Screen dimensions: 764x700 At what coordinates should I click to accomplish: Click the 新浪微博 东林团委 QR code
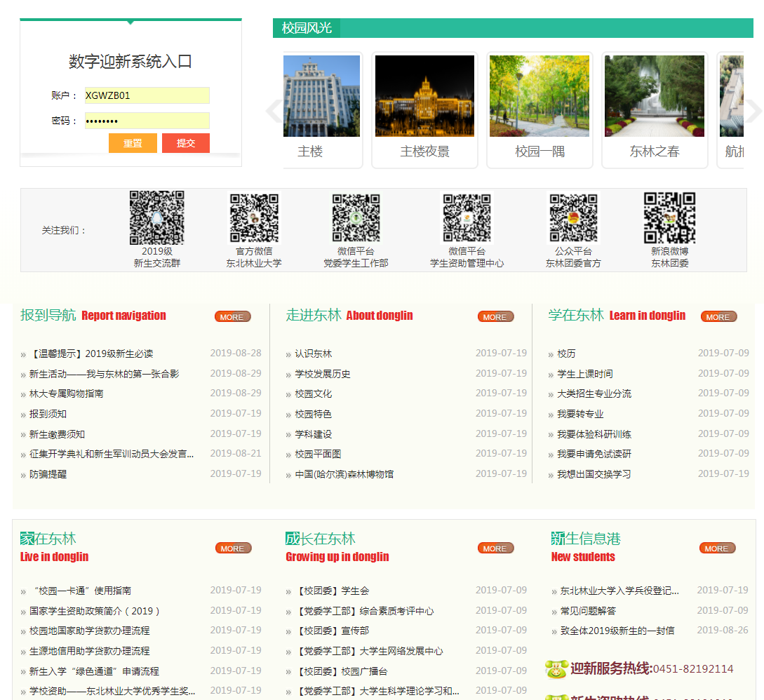[669, 217]
